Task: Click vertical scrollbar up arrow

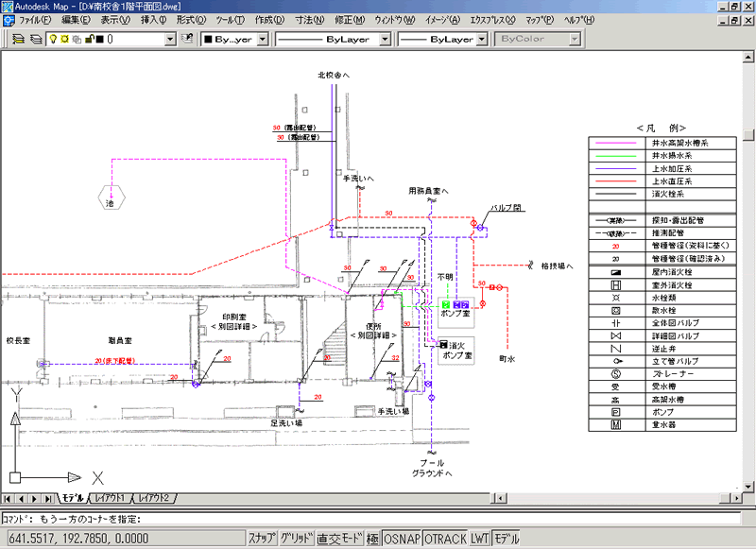Action: tap(748, 57)
